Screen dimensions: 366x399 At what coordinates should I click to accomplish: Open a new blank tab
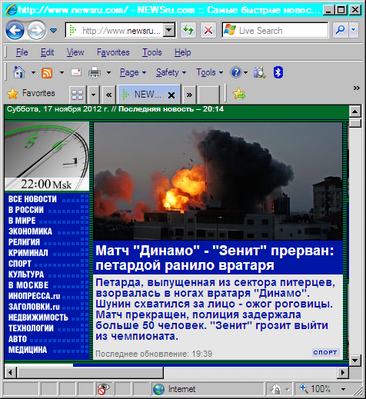click(x=208, y=95)
